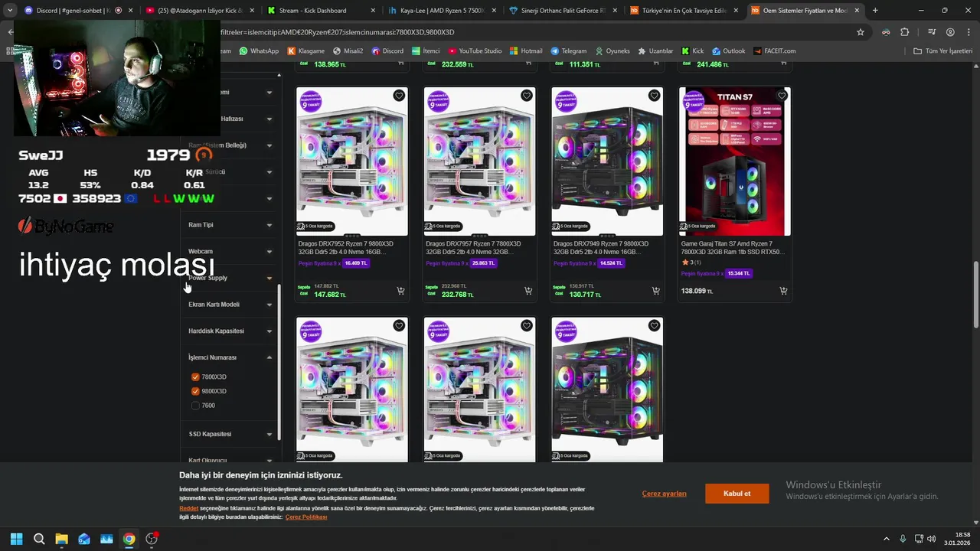Expand Ekran Kartı Modeli filter
The width and height of the screenshot is (980, 551).
230,305
